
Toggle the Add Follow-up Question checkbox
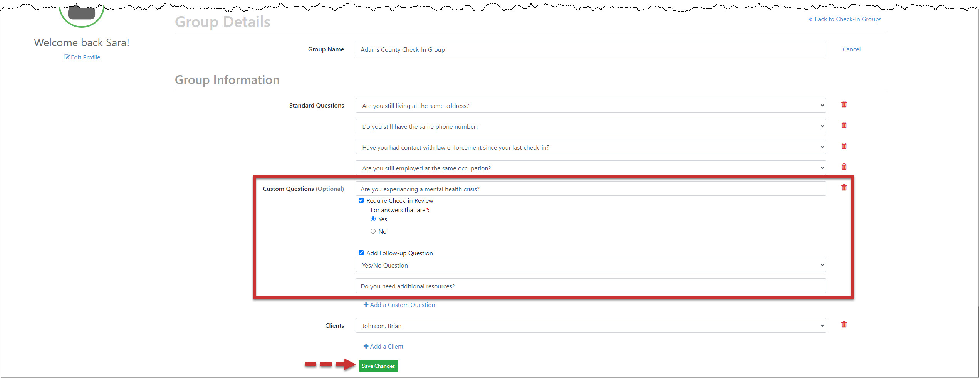[x=361, y=253]
